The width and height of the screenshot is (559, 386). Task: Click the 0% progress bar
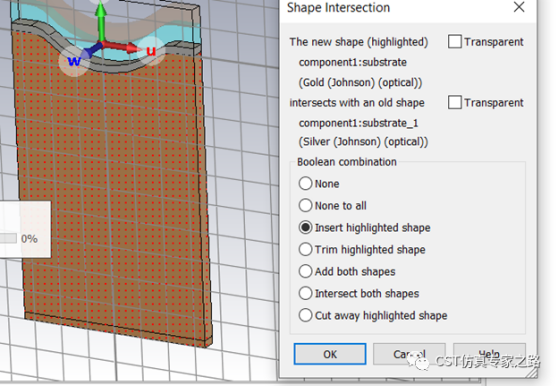click(8, 238)
